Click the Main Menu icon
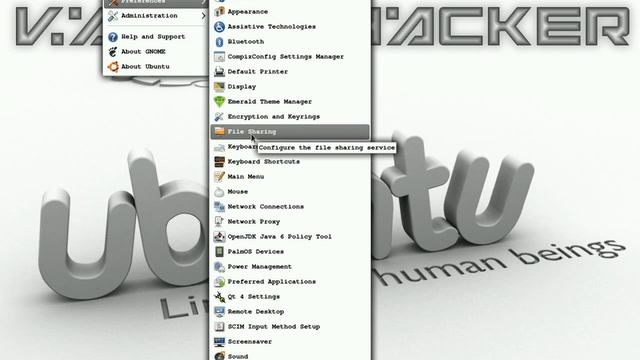The height and width of the screenshot is (360, 640). pos(219,177)
